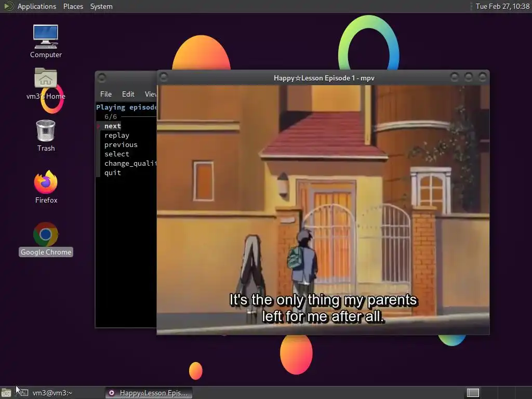The height and width of the screenshot is (399, 532).
Task: Open the Trash desktop icon
Action: coord(46,136)
